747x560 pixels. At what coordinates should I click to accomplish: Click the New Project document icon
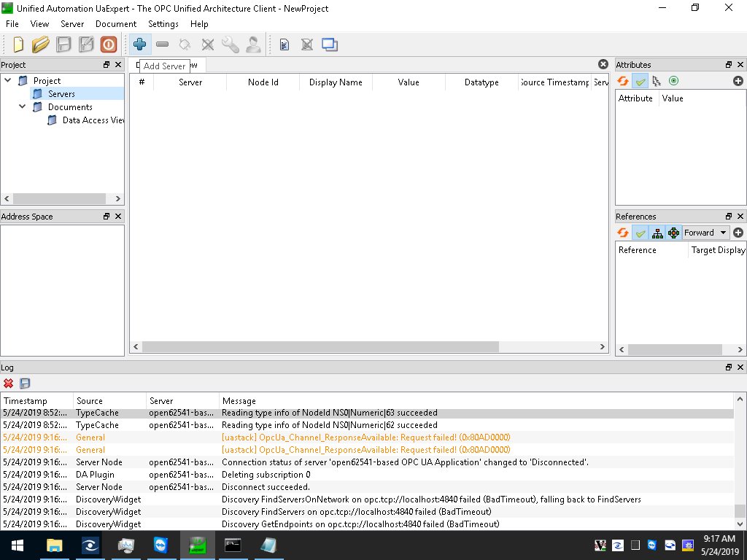tap(18, 44)
